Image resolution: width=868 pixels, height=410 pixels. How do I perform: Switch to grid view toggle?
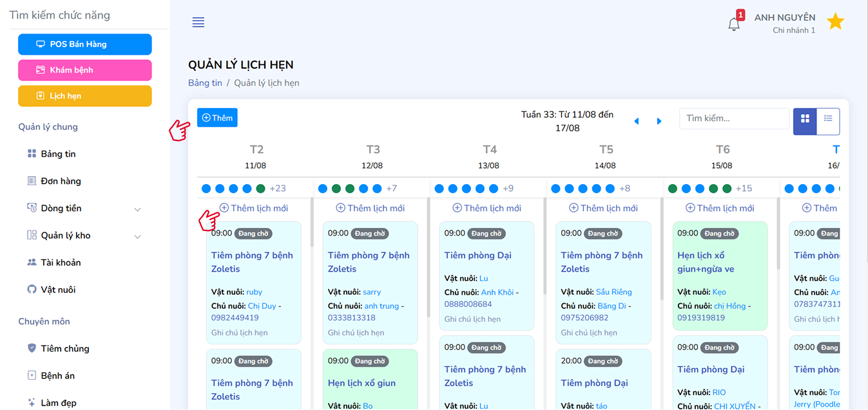tap(805, 119)
